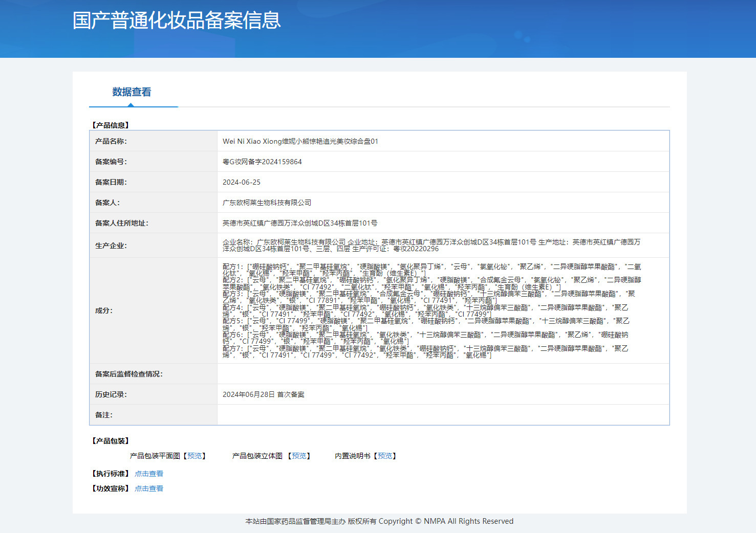Viewport: 756px width, 533px height.
Task: Click the 备注 label cell
Action: pyautogui.click(x=154, y=415)
